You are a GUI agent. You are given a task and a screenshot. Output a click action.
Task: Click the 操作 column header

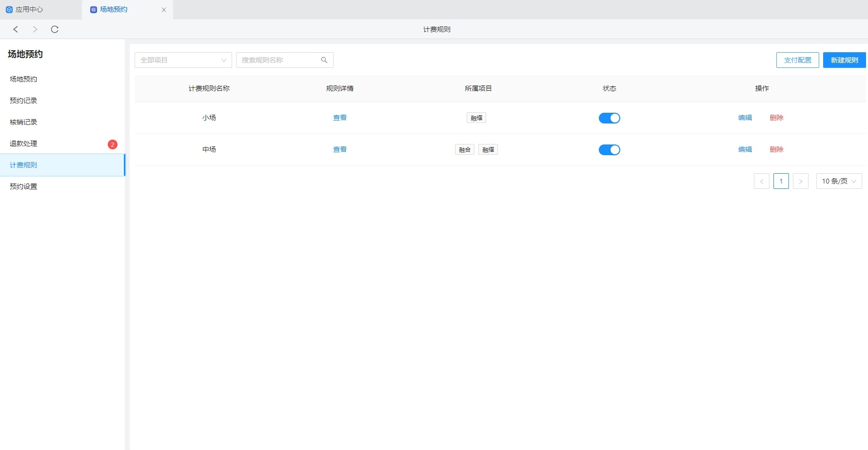pyautogui.click(x=762, y=88)
